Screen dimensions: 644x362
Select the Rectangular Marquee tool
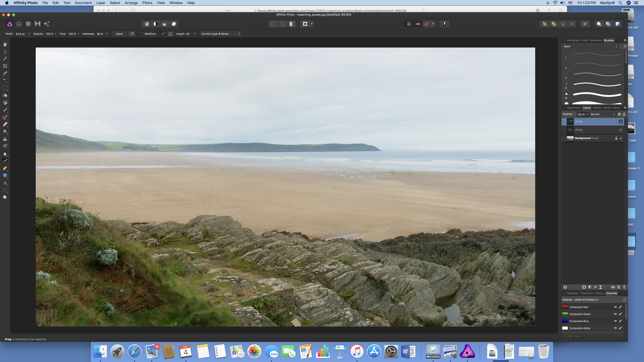[x=5, y=88]
